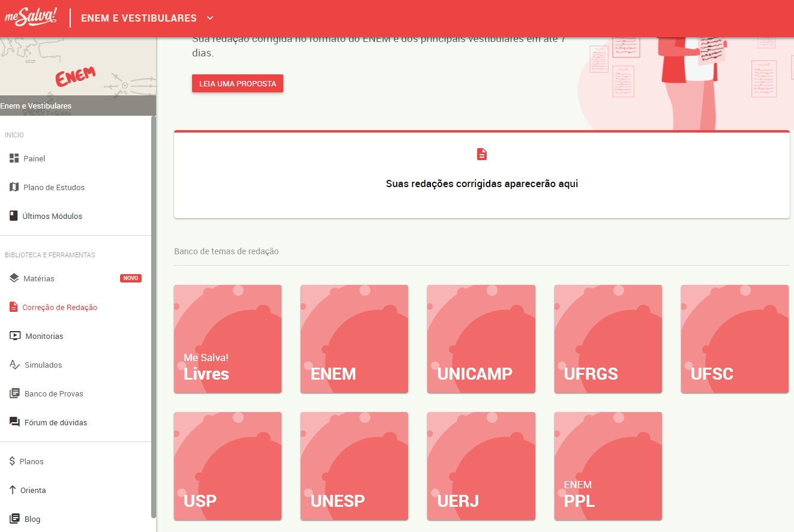Click the Banco de Provas icon
The image size is (794, 532).
coord(15,393)
